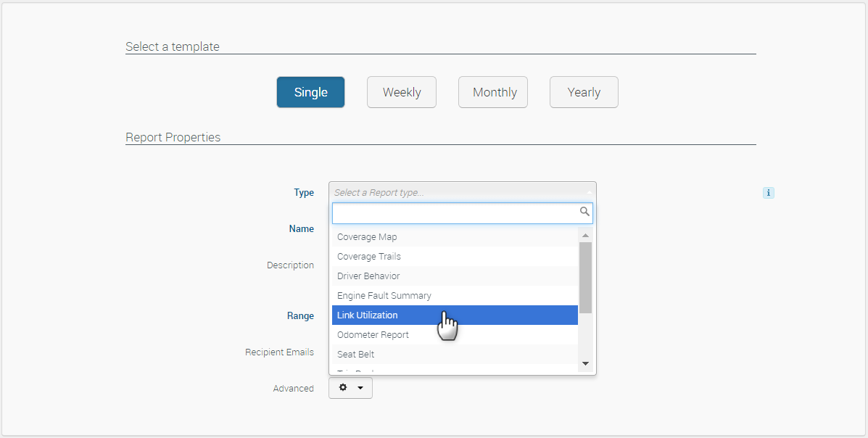Open the blue info icon
This screenshot has height=438, width=868.
[769, 193]
